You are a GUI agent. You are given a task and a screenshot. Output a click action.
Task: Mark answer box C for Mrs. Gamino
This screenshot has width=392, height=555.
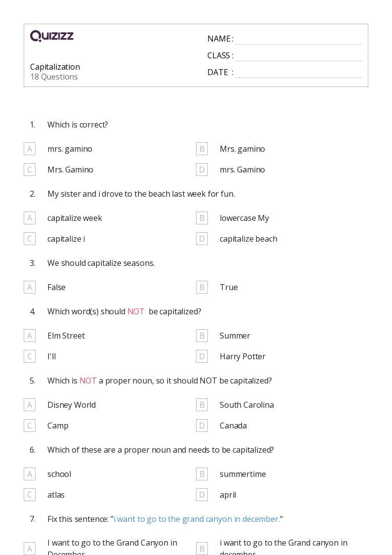tap(30, 170)
